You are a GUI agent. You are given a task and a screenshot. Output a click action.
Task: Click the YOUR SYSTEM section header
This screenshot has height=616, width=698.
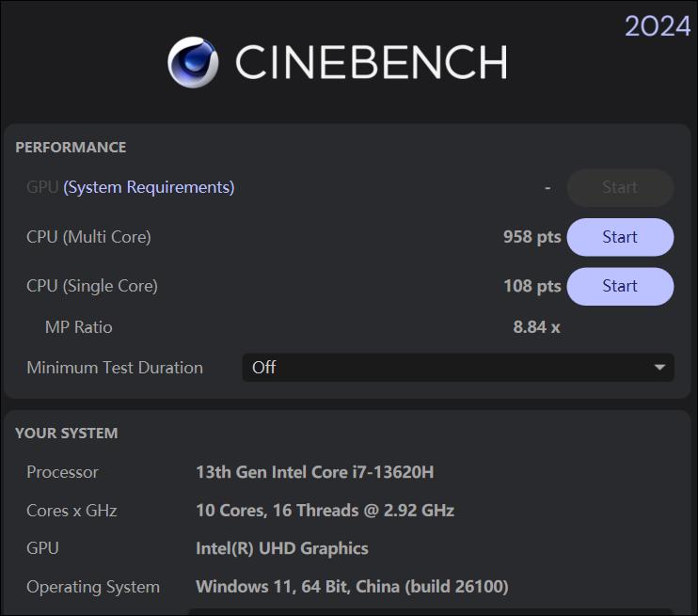pos(67,434)
